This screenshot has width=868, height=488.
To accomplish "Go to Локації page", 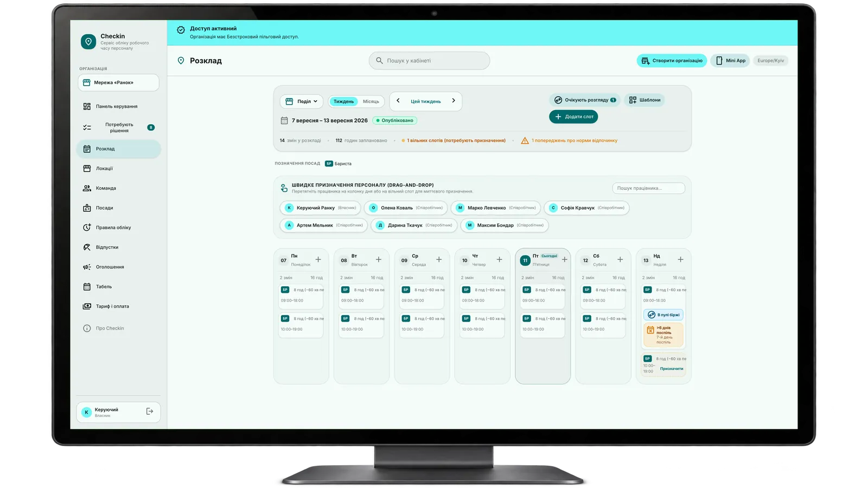I will (118, 169).
